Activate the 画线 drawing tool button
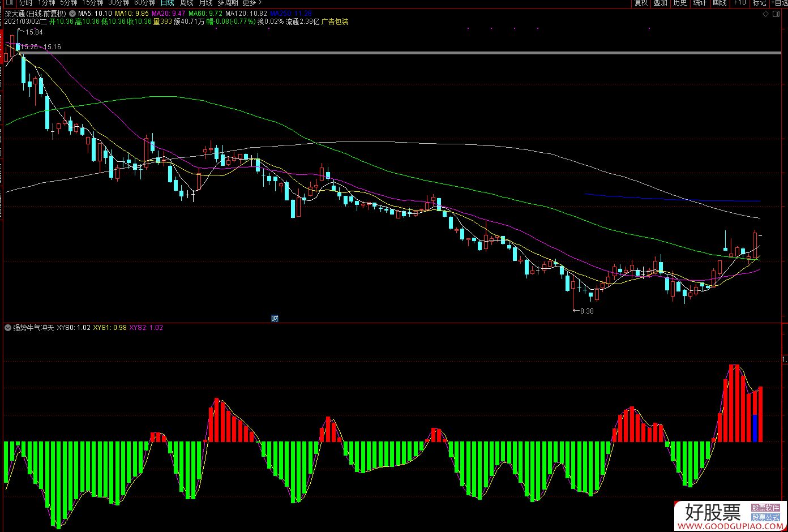This screenshot has height=532, width=788. tap(720, 3)
